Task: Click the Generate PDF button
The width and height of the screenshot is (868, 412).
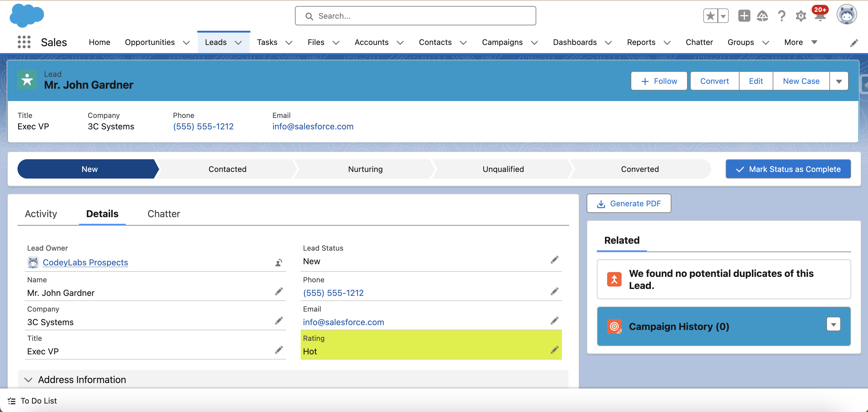Action: pyautogui.click(x=629, y=204)
